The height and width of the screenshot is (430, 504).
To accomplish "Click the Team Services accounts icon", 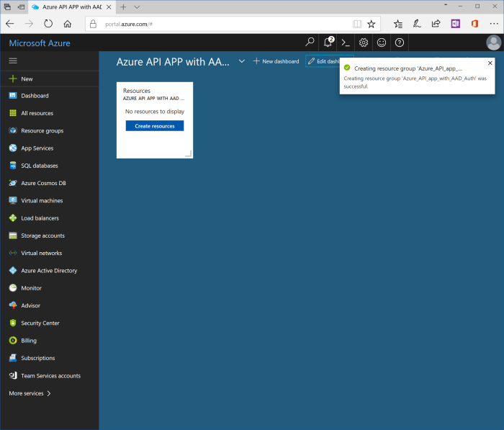I will click(13, 375).
